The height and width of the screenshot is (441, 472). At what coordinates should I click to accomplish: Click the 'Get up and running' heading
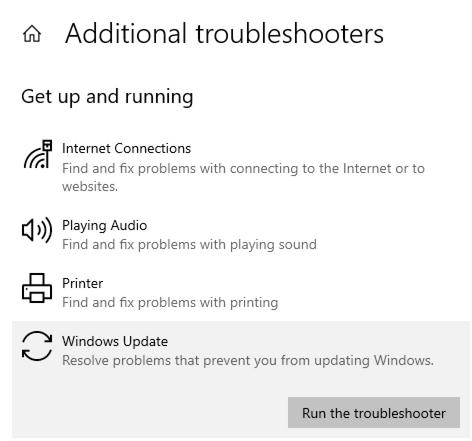(107, 97)
